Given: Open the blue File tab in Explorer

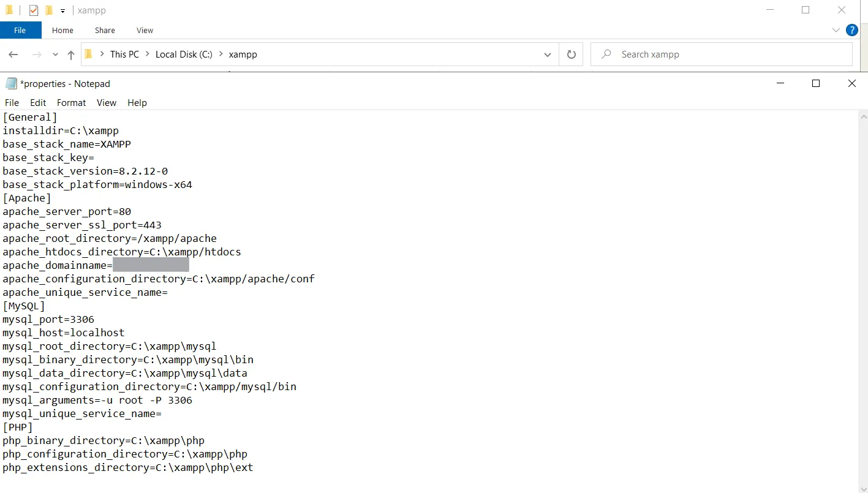Looking at the screenshot, I should click(20, 30).
